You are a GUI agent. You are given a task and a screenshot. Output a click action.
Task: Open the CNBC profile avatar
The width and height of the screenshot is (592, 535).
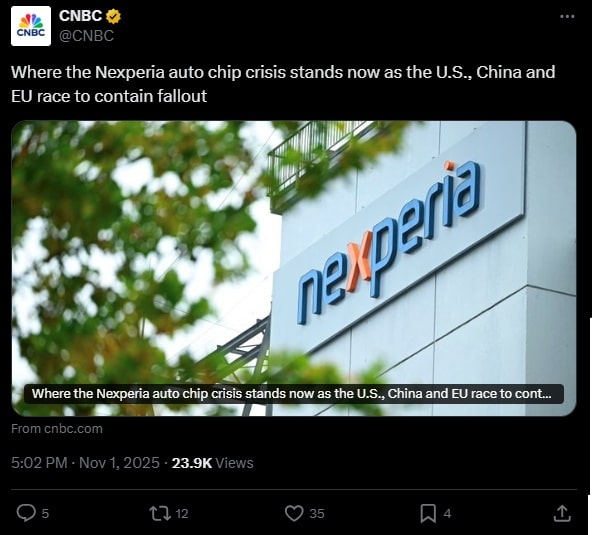point(31,26)
